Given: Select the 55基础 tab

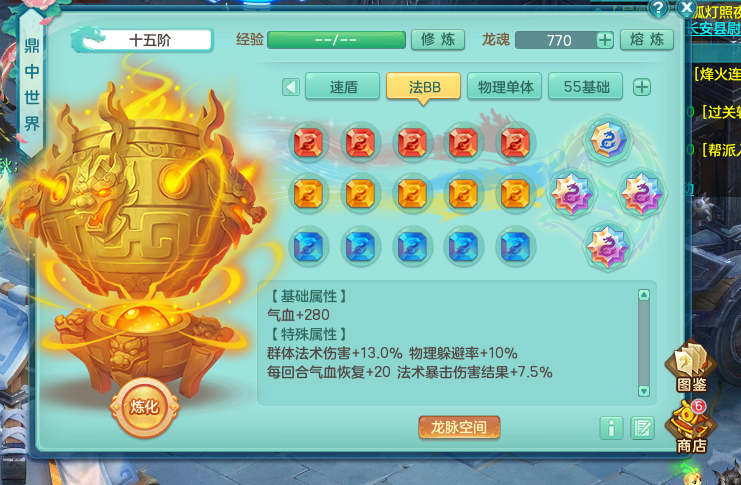Looking at the screenshot, I should click(x=586, y=87).
